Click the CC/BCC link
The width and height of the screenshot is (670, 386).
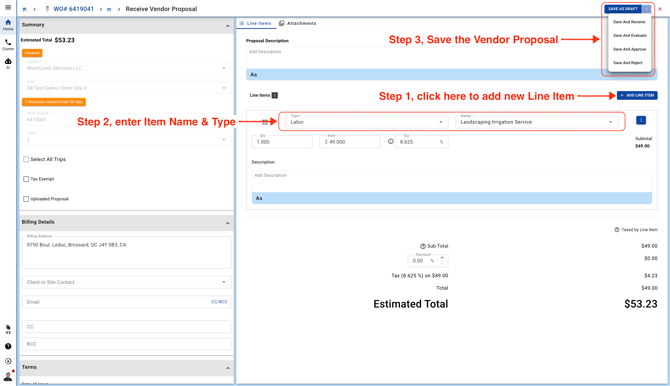pos(219,302)
